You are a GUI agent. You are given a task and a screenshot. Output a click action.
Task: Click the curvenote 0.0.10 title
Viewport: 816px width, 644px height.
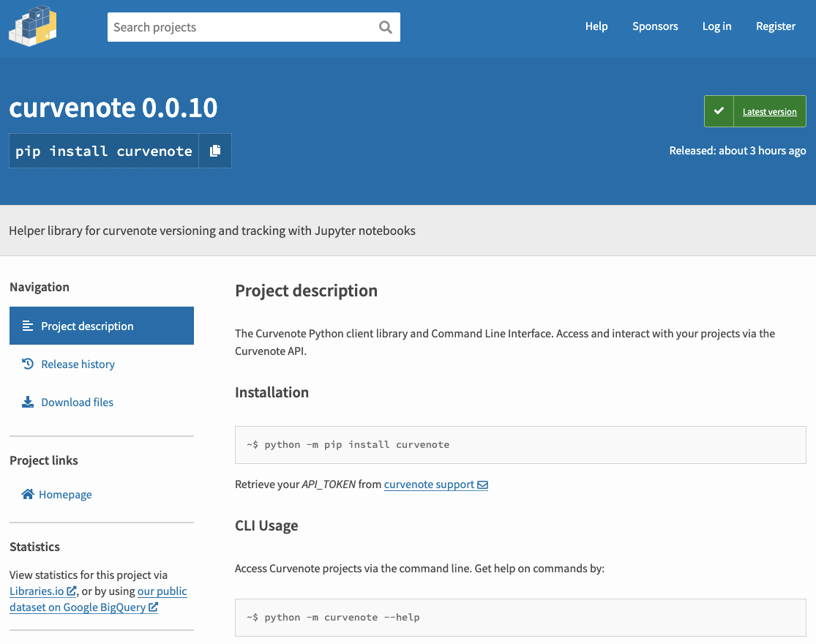pyautogui.click(x=113, y=108)
